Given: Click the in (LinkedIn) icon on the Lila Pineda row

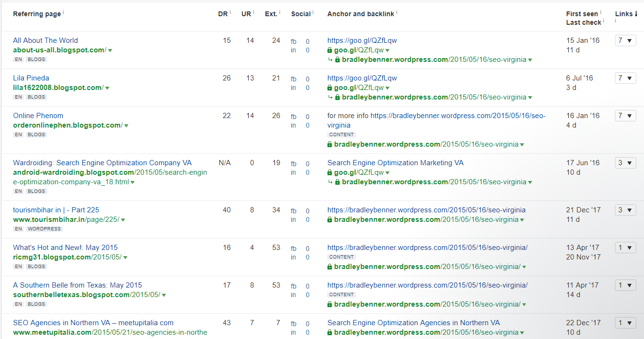Looking at the screenshot, I should pos(293,88).
